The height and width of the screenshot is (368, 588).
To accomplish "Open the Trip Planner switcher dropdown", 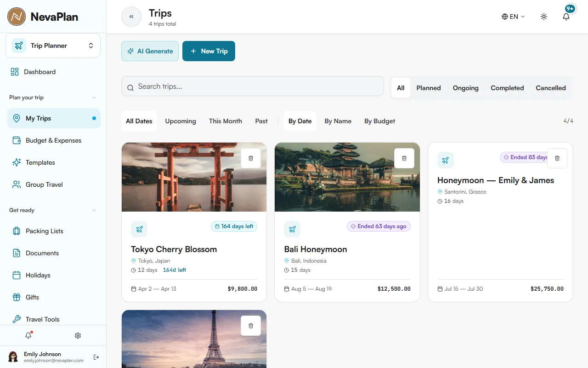I will coord(53,46).
